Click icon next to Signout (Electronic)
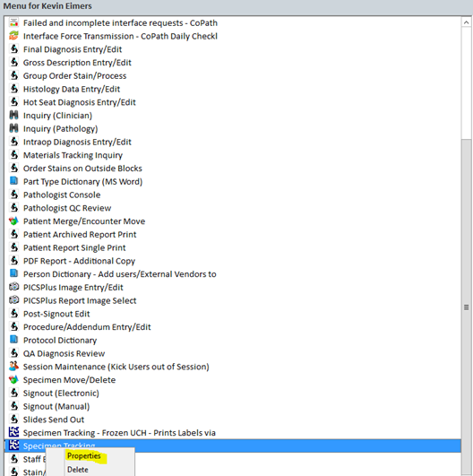This screenshot has width=473, height=476. (x=13, y=393)
